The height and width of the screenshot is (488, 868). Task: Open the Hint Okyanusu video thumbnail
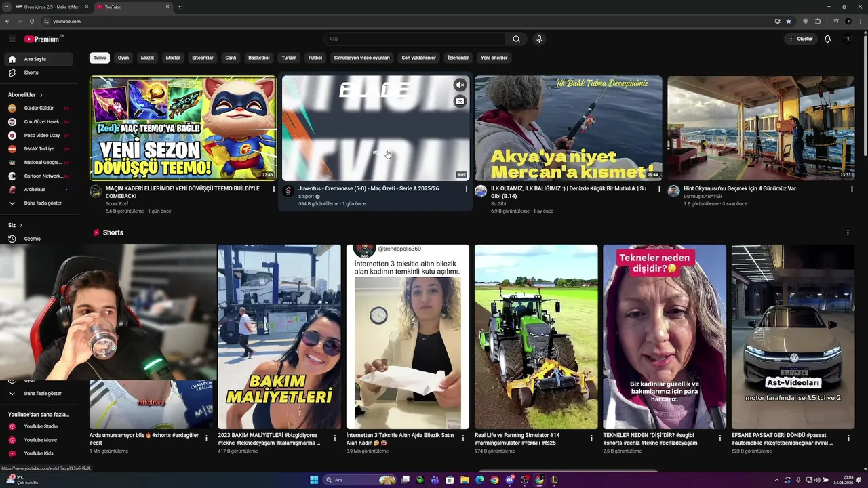click(x=761, y=128)
